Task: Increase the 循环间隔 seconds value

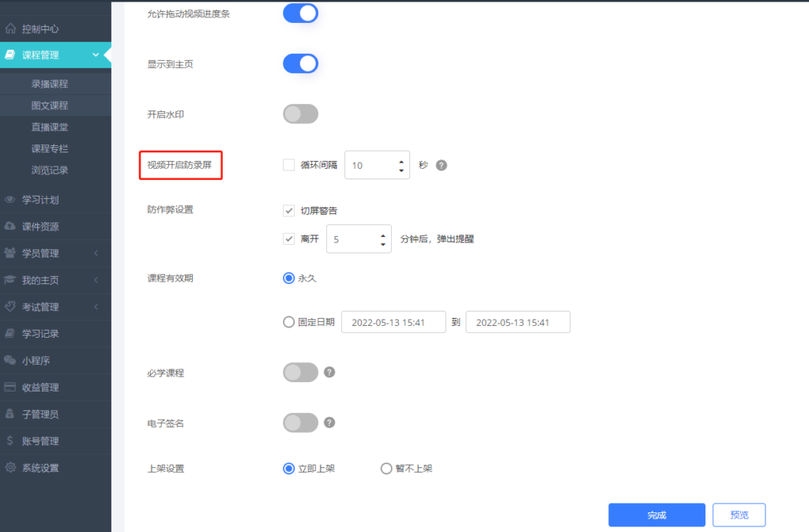Action: (x=401, y=162)
